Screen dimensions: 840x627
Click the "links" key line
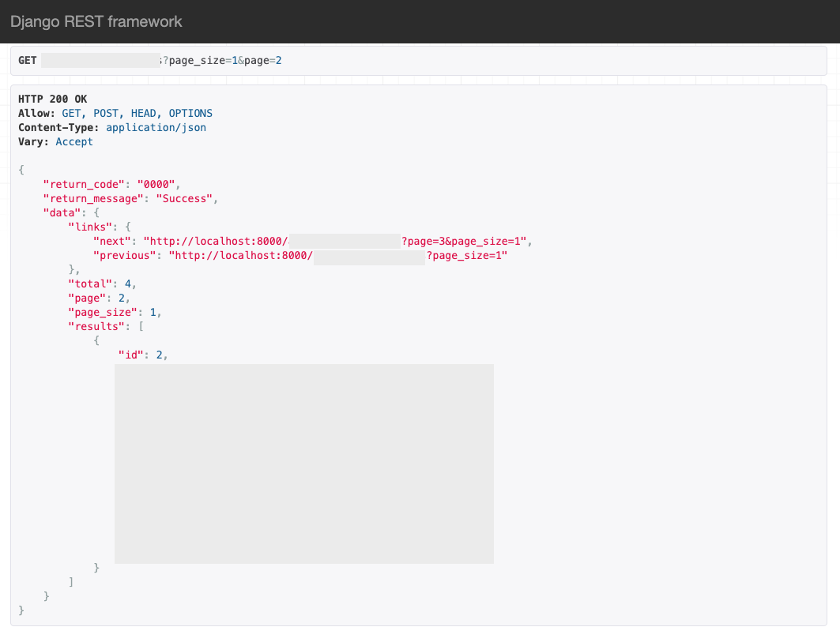pyautogui.click(x=99, y=227)
